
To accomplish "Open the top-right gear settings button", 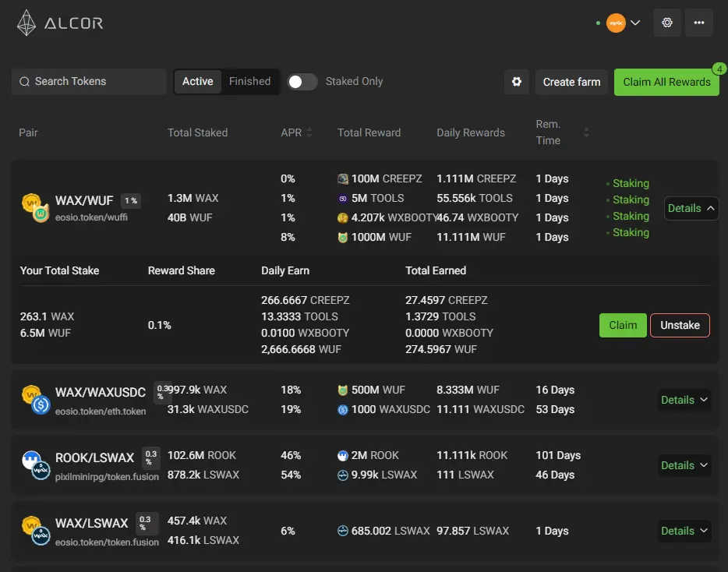I will [667, 23].
